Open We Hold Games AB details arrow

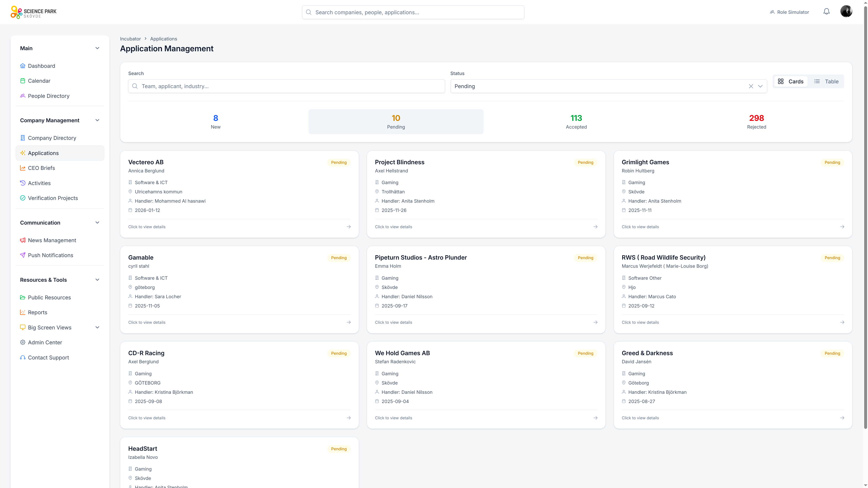click(595, 418)
